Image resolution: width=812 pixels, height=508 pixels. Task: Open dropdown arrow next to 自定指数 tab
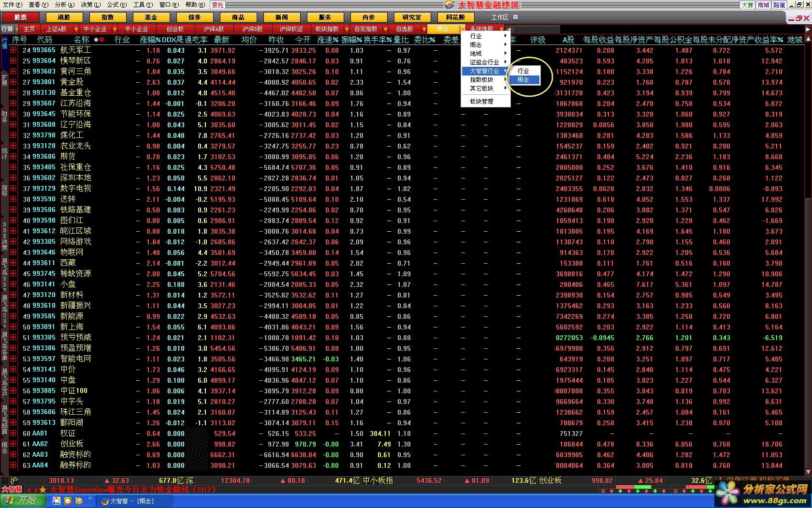pos(386,29)
